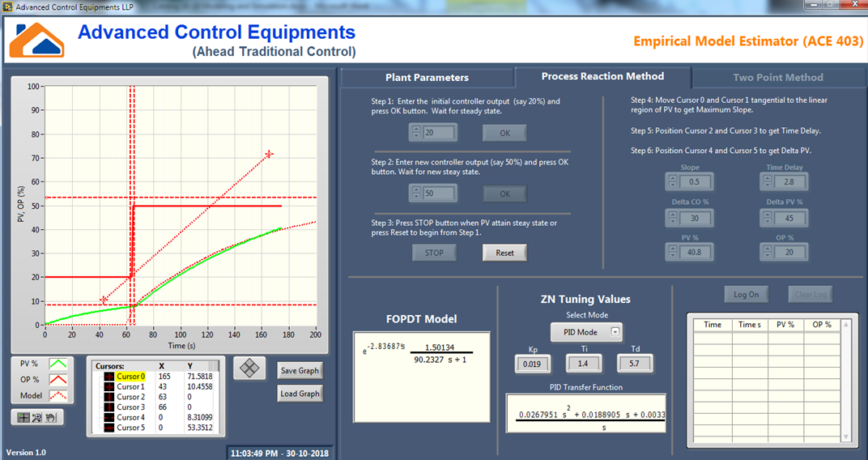The height and width of the screenshot is (460, 868).
Task: Click the Cursor 1 glyph icon
Action: [109, 386]
